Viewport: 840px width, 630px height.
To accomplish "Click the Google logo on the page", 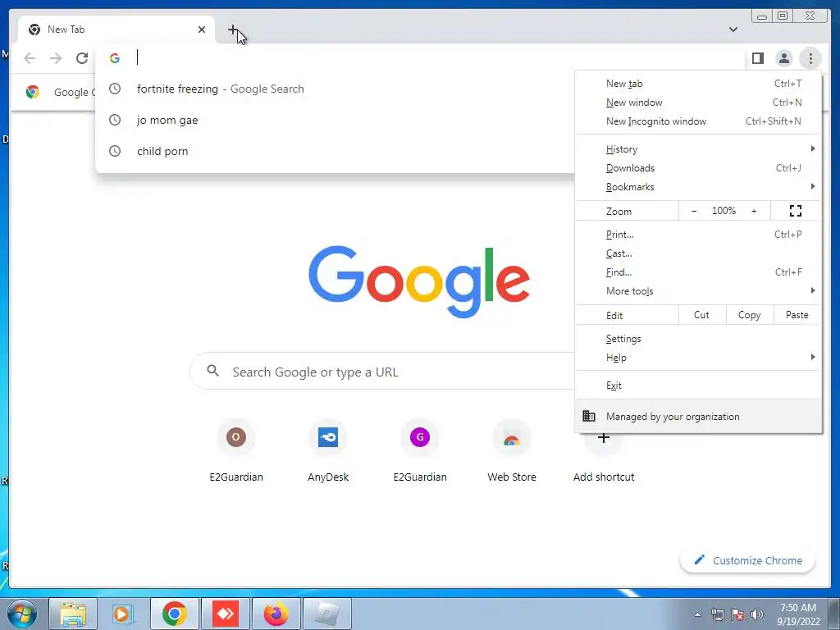I will pyautogui.click(x=419, y=281).
